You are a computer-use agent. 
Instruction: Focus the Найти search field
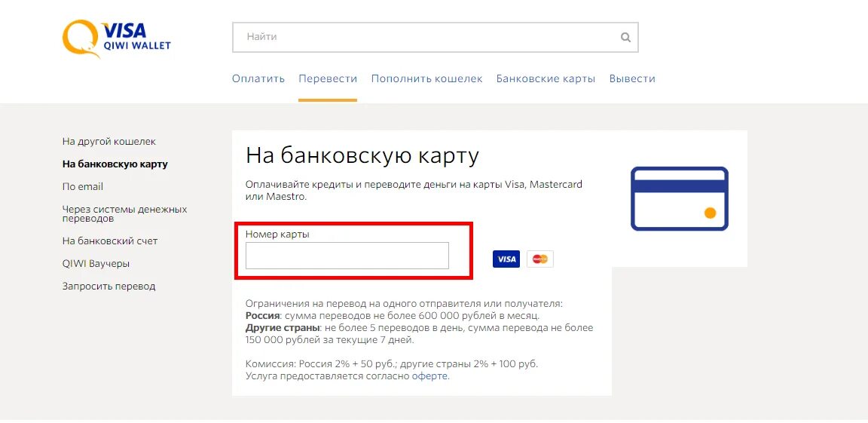pyautogui.click(x=435, y=37)
